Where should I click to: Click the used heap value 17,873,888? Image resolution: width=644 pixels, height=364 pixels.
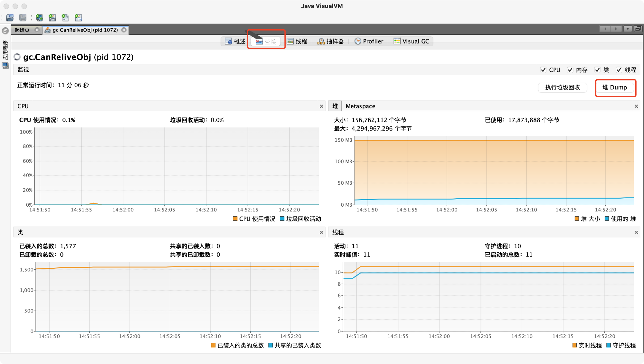(x=524, y=120)
